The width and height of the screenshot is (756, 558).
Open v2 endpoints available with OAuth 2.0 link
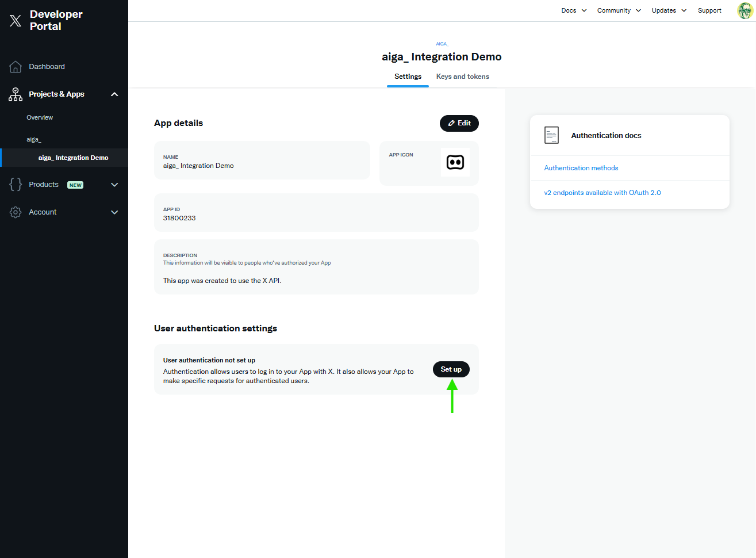click(x=603, y=193)
